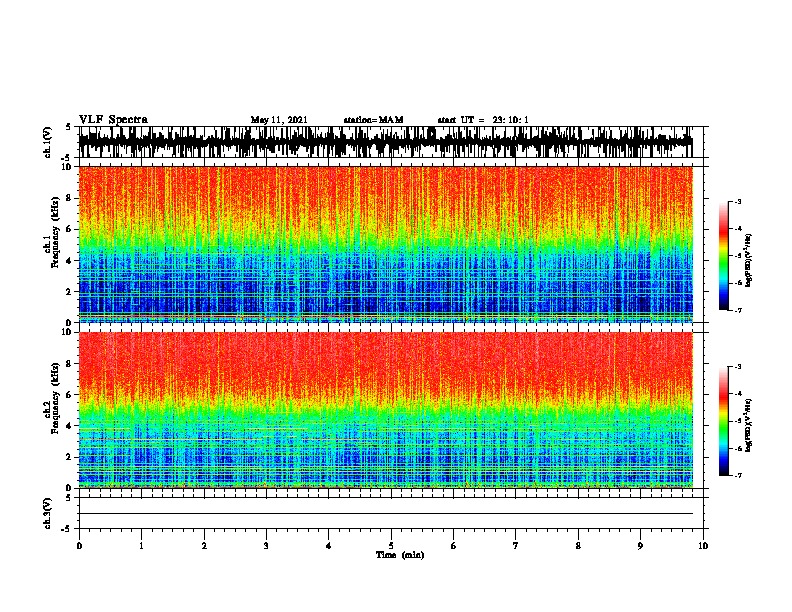The image size is (792, 612).
Task: Click the "10" tick on the time axis
Action: tap(703, 546)
